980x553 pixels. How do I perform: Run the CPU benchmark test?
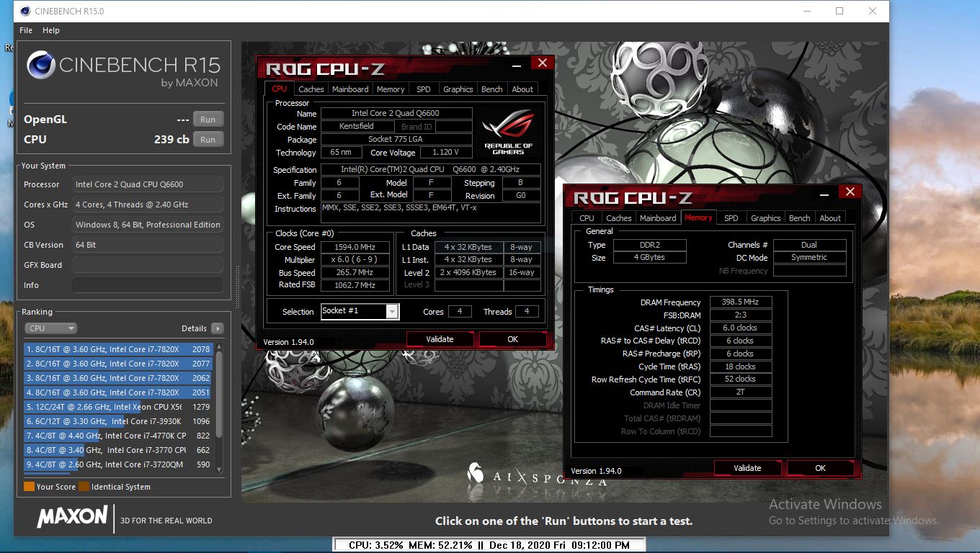tap(208, 140)
